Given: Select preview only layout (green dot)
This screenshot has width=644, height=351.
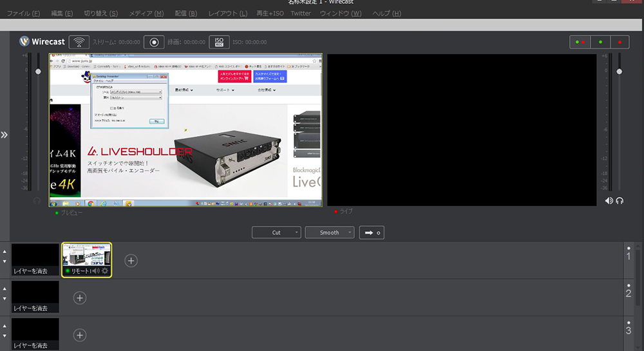Looking at the screenshot, I should pyautogui.click(x=600, y=42).
